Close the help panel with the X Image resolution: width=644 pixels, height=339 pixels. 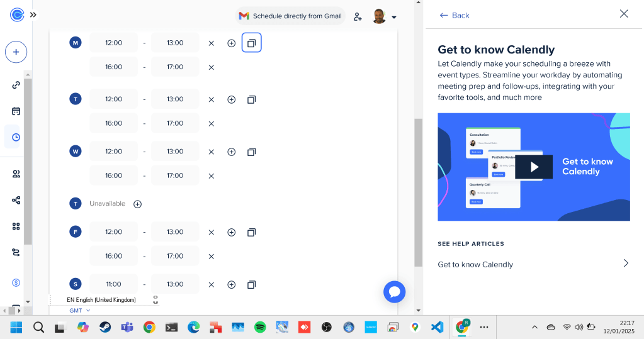click(x=624, y=14)
